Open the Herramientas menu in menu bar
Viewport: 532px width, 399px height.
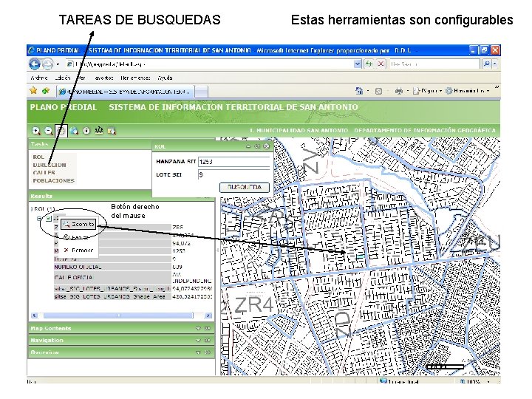pos(135,78)
